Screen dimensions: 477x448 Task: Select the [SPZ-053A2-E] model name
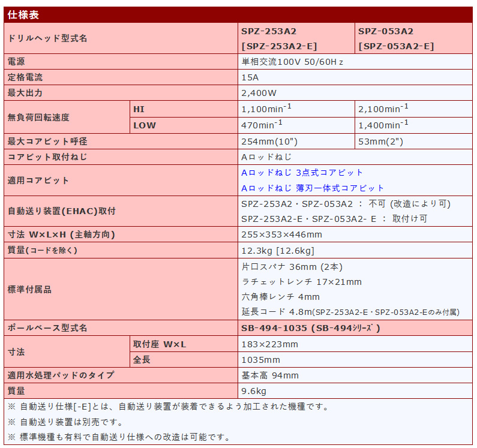396,46
